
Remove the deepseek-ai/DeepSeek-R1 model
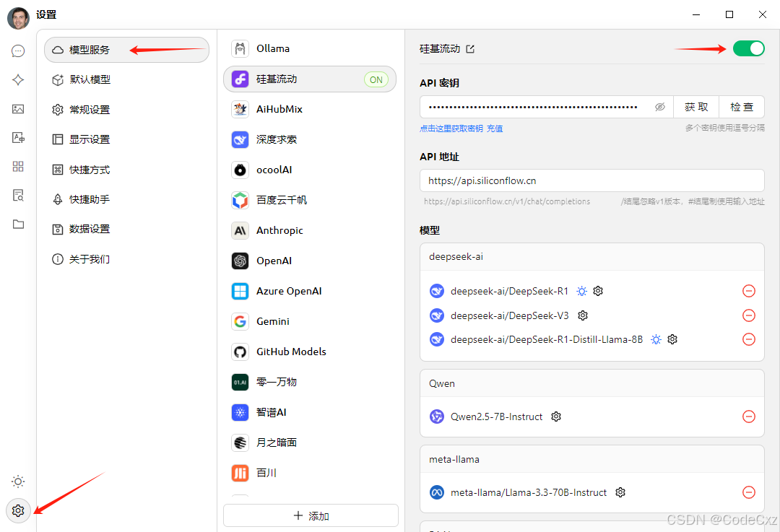pos(749,291)
